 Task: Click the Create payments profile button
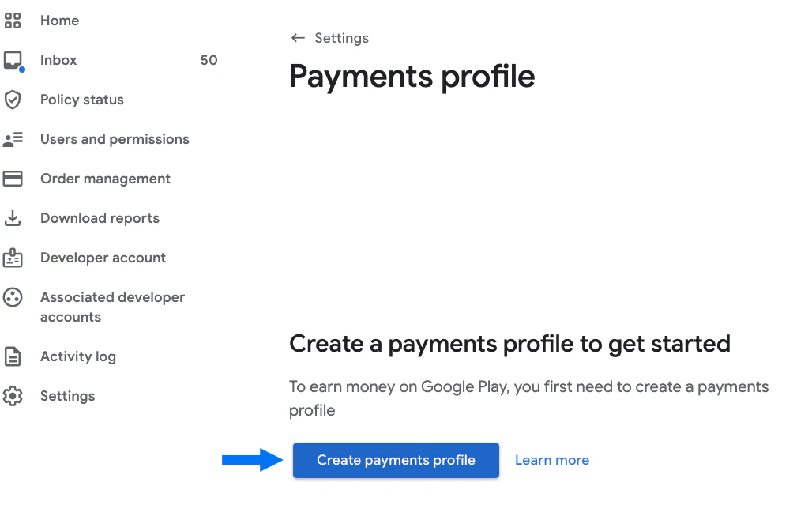coord(395,460)
